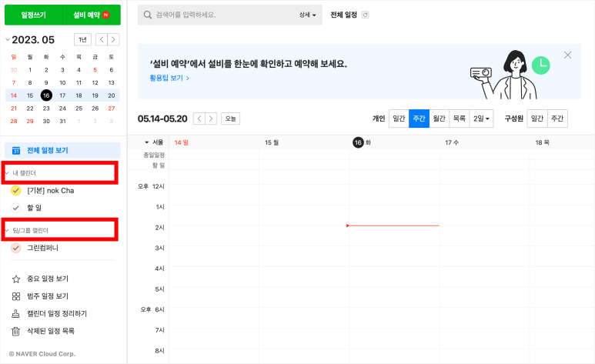Click the search magnifier icon
The image size is (595, 364).
pos(148,15)
